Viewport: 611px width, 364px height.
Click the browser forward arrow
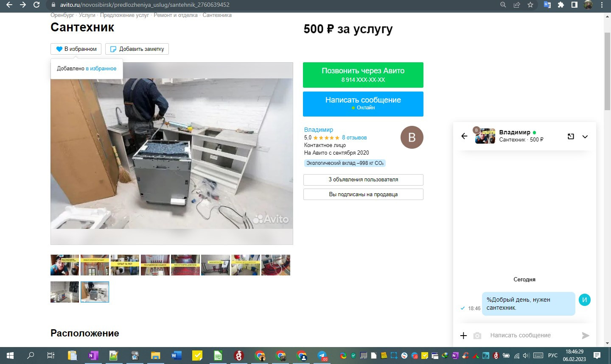(23, 5)
